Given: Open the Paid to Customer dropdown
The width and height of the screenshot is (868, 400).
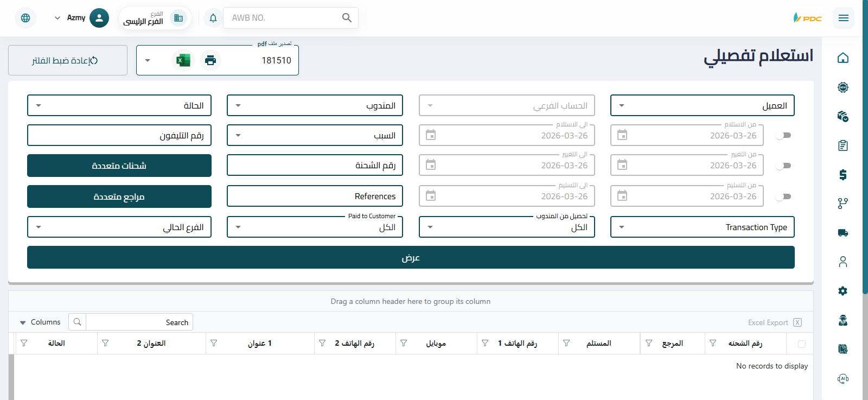Looking at the screenshot, I should coord(315,227).
